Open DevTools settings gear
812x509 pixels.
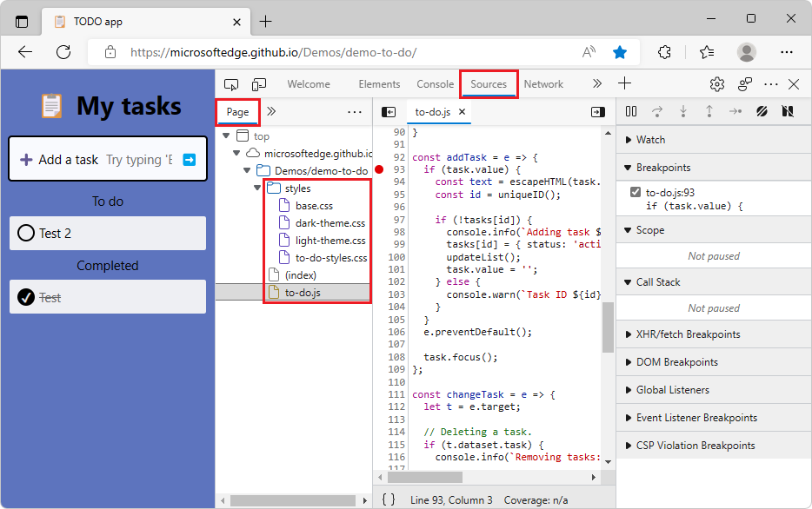coord(716,83)
